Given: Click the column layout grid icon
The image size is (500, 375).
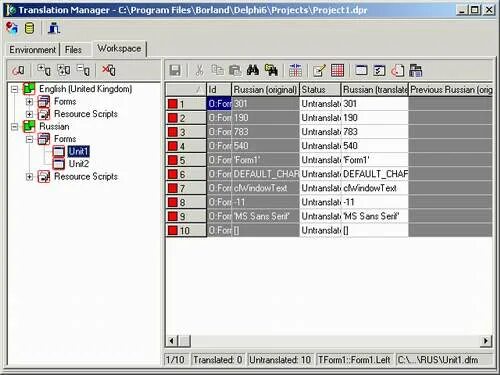Looking at the screenshot, I should pyautogui.click(x=295, y=71).
